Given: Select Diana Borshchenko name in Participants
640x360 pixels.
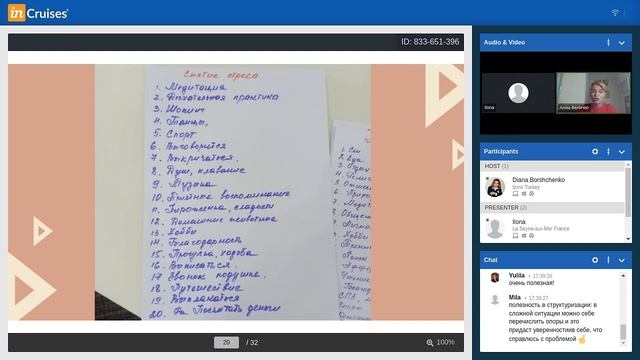Looking at the screenshot, I should (538, 180).
